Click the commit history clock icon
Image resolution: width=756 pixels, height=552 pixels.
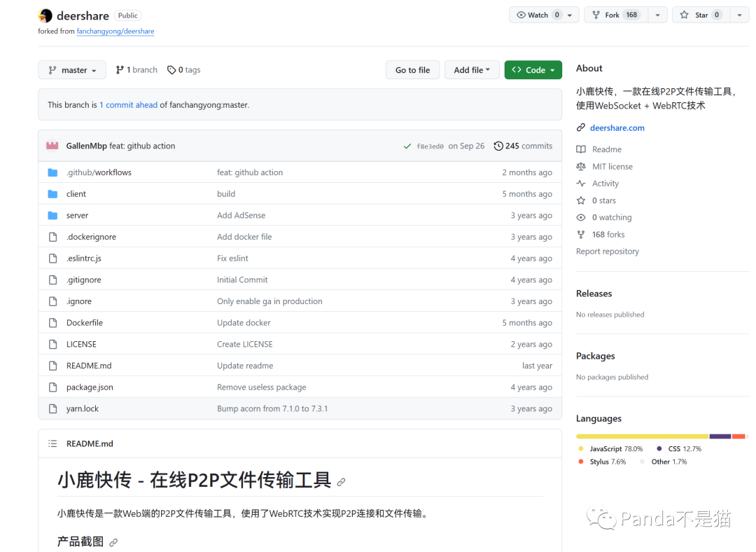498,146
